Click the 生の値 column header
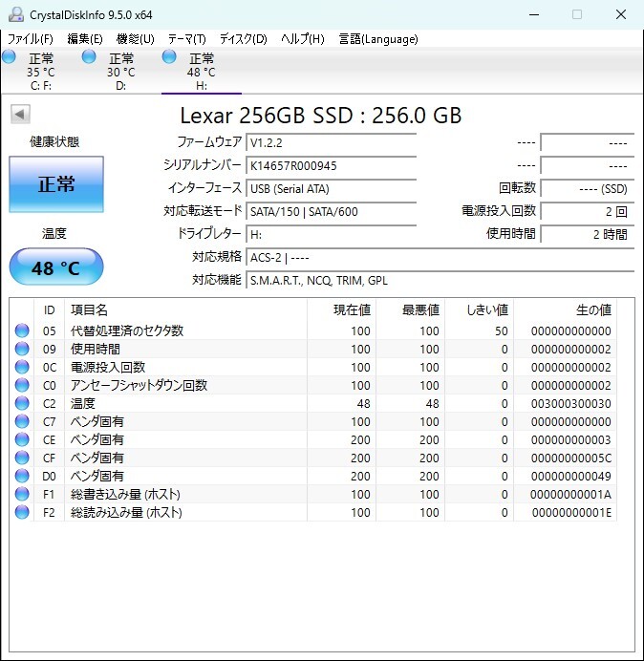Viewport: 644px width, 661px height. click(565, 309)
